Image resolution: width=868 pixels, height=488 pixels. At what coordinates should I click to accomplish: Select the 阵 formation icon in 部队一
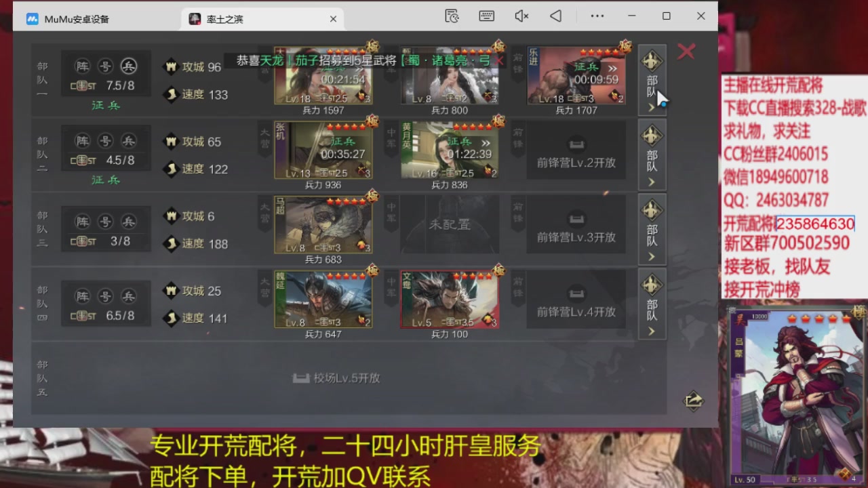(x=83, y=66)
